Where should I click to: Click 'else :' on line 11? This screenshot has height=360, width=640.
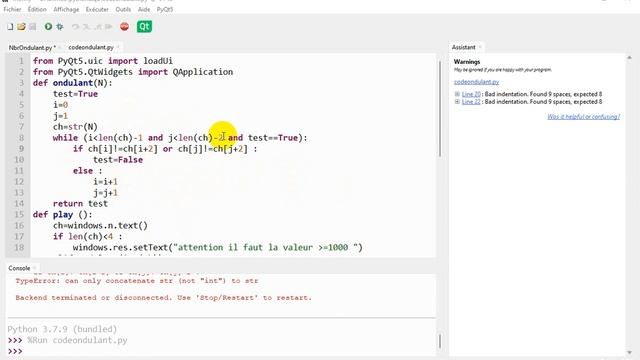[87, 171]
